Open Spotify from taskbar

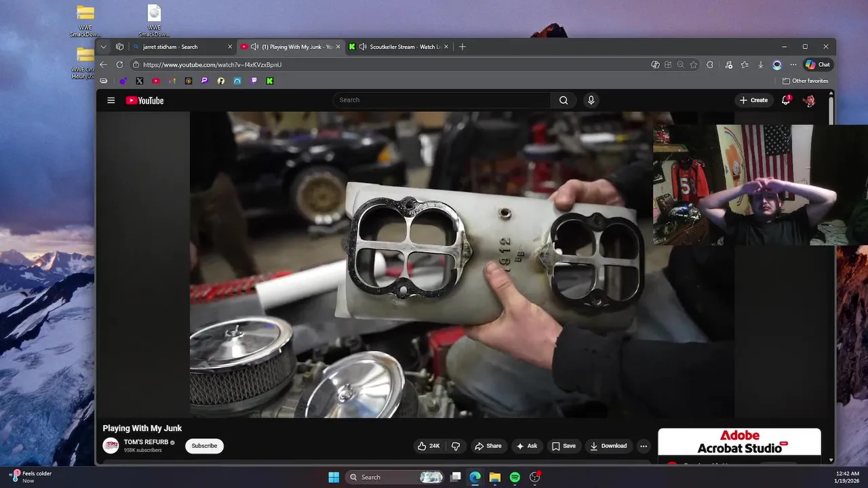[x=515, y=477]
